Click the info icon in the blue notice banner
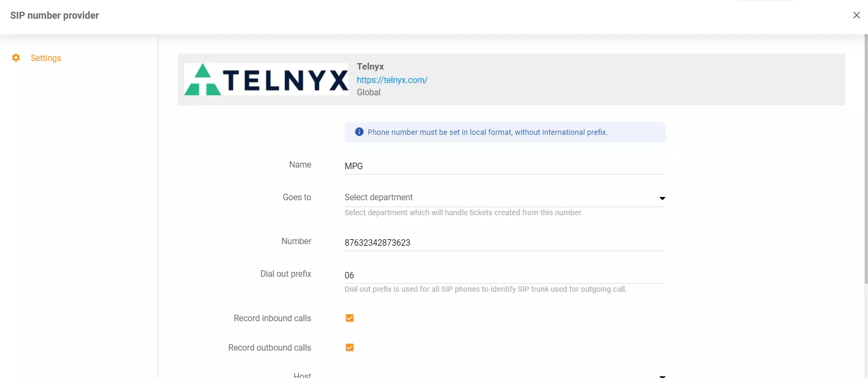 [x=359, y=132]
